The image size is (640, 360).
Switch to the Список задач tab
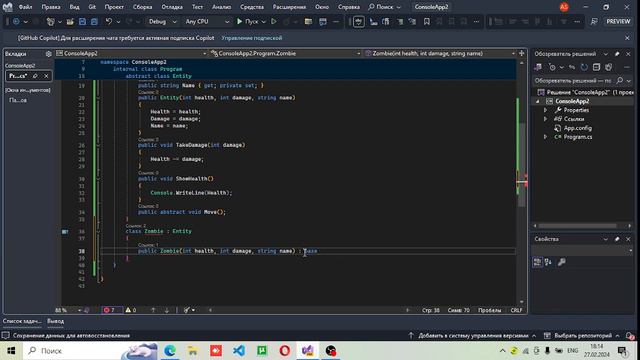pos(22,321)
